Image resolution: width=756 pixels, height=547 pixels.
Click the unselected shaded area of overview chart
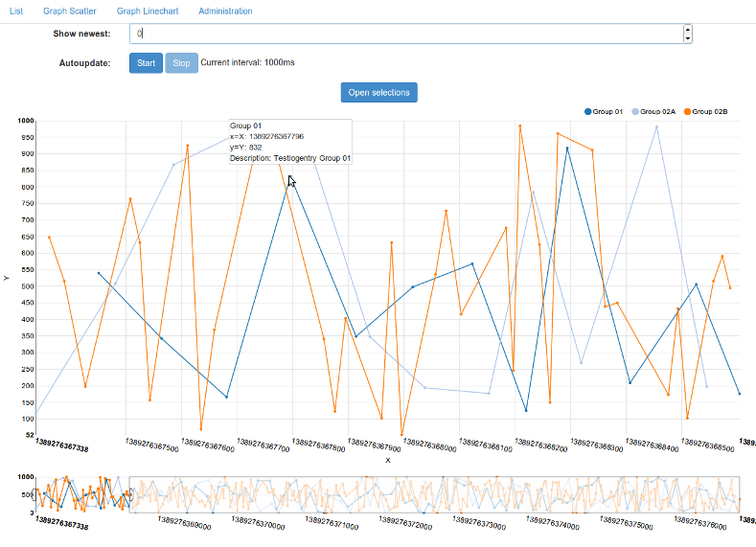(434, 494)
